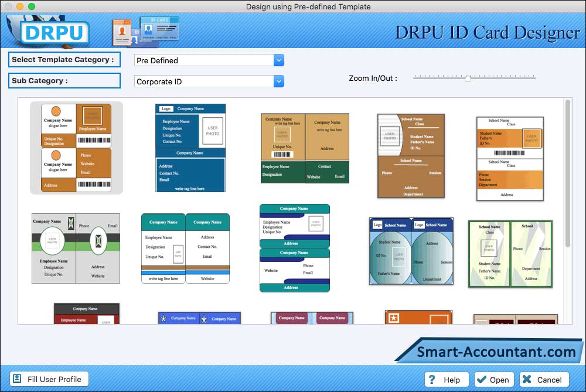The height and width of the screenshot is (392, 586).
Task: Click the DRPU ID Card Designer title
Action: coord(488,33)
